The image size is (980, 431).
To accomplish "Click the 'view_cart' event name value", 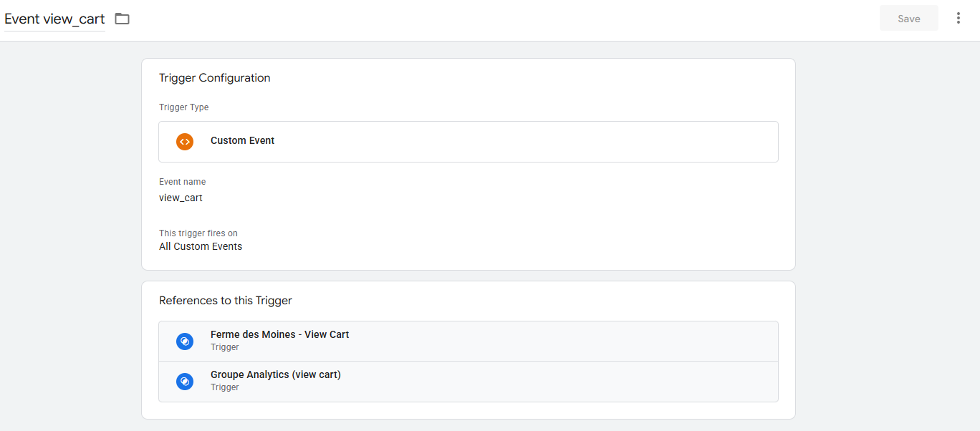I will [181, 198].
